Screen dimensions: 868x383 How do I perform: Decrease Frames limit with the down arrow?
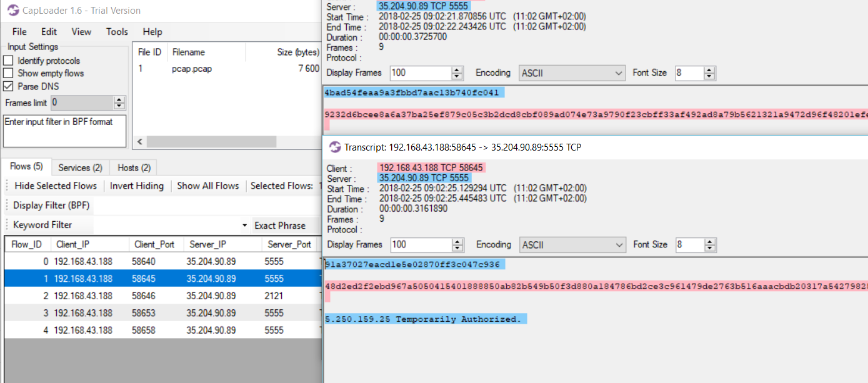pyautogui.click(x=119, y=106)
